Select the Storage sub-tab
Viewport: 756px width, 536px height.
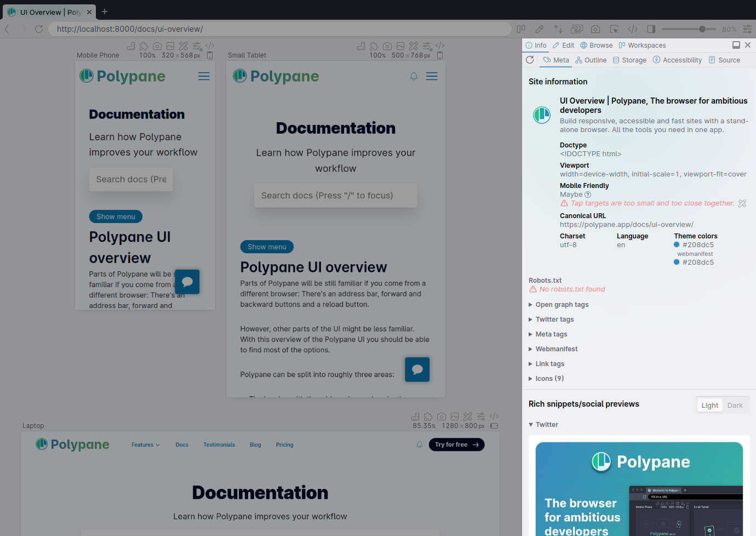(x=630, y=60)
